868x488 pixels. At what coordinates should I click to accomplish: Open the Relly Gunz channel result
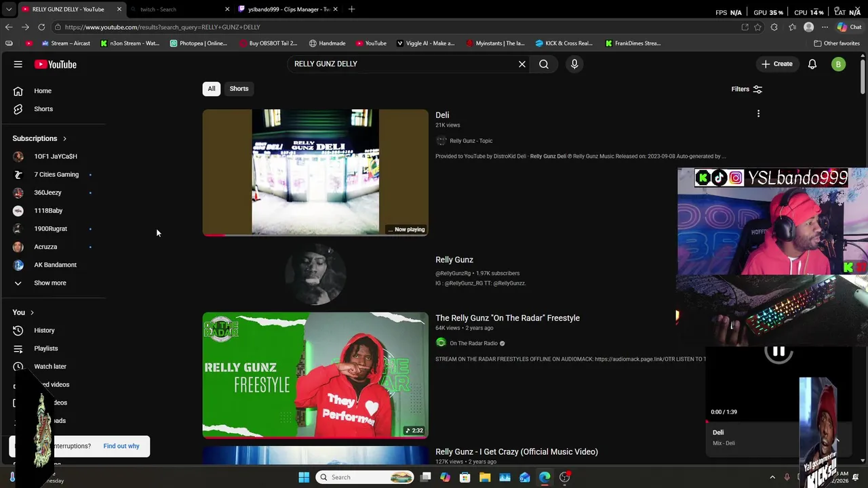[x=454, y=260]
